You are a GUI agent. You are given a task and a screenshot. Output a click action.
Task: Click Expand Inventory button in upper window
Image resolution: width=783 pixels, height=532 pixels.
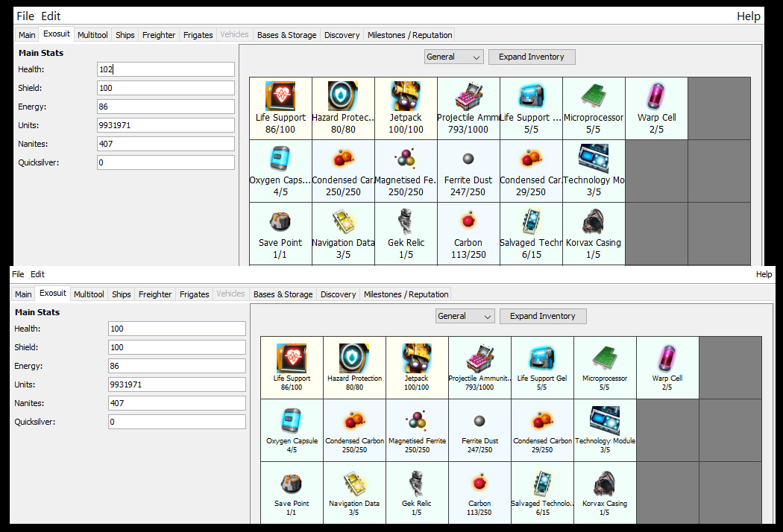click(531, 57)
